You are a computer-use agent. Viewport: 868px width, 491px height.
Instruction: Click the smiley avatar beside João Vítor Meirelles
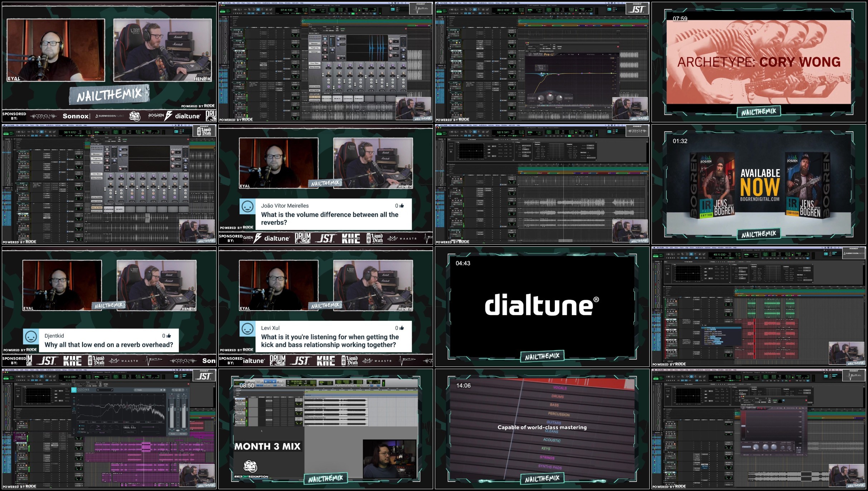pyautogui.click(x=247, y=207)
